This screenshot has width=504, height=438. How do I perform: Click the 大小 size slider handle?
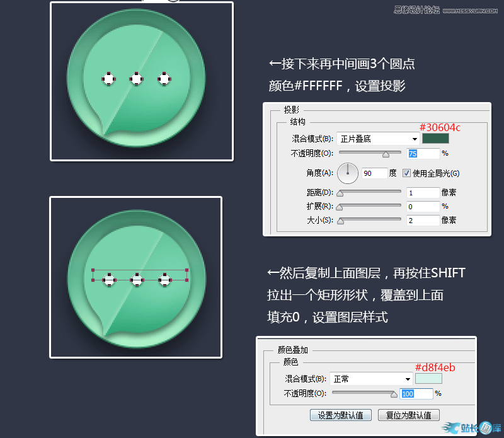340,221
